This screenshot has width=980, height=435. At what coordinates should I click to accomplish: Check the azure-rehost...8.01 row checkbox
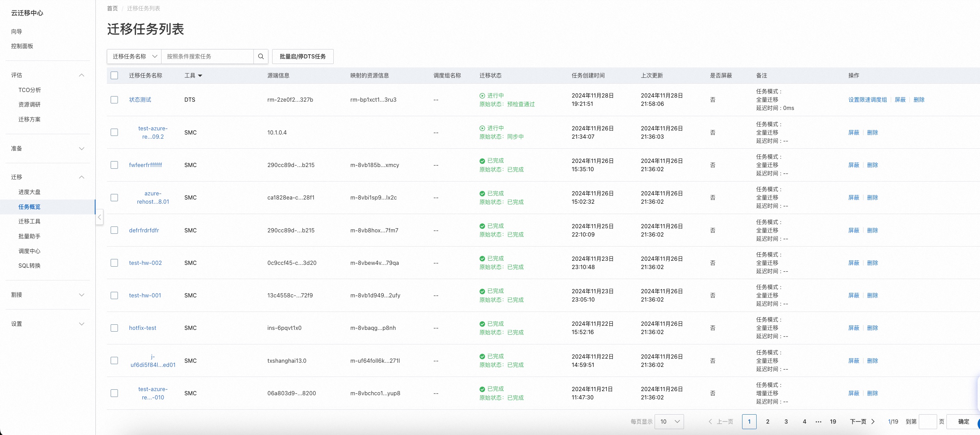pos(114,197)
